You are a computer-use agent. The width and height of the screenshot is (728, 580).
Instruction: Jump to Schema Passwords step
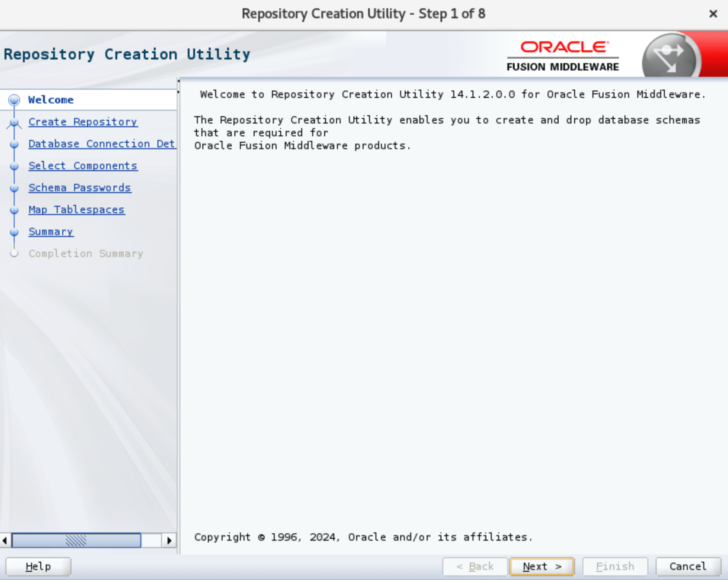coord(79,188)
